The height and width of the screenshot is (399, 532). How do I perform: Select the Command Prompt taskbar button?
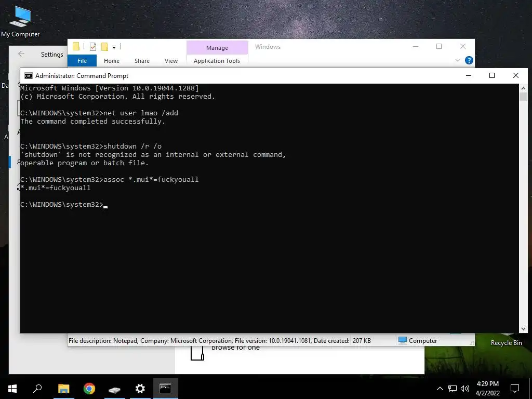coord(166,389)
